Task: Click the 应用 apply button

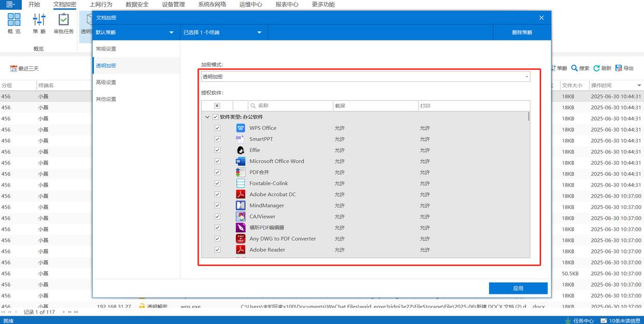Action: (x=518, y=288)
